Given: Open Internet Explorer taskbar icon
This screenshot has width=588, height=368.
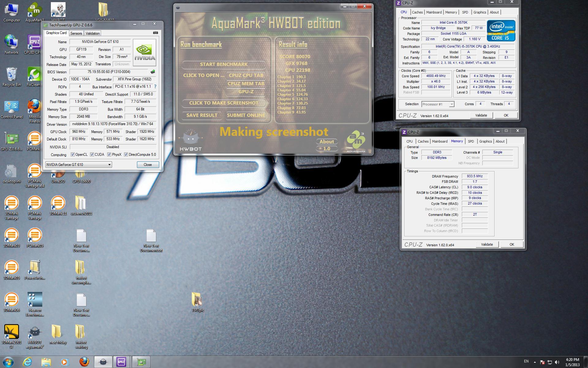Looking at the screenshot, I should 28,362.
